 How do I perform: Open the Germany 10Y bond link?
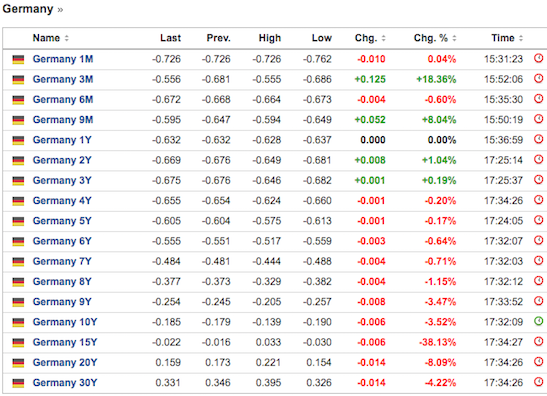click(65, 322)
